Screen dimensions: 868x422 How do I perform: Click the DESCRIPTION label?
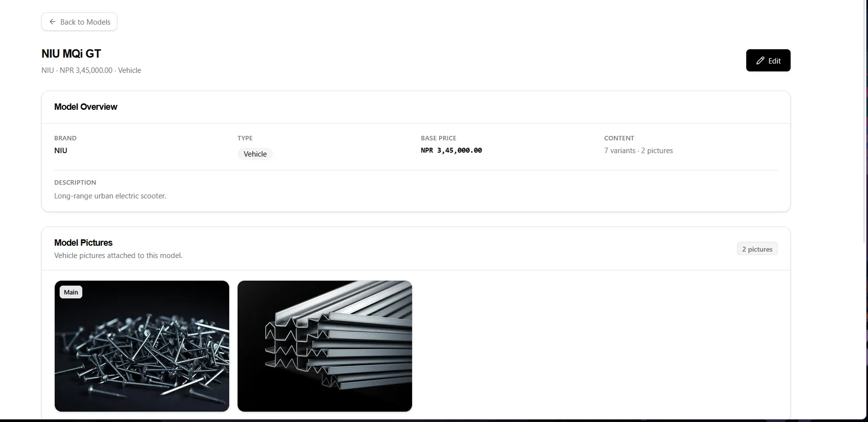[75, 183]
